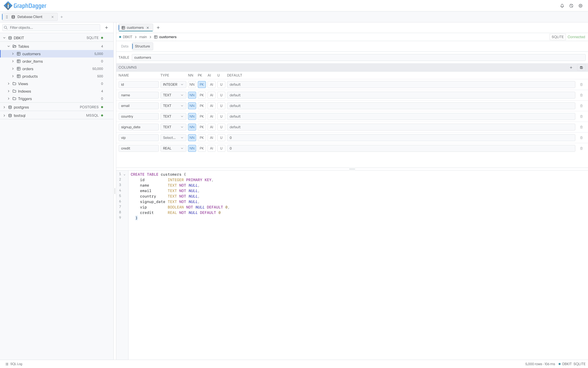This screenshot has width=588, height=368.
Task: Click the Connected status label
Action: [576, 37]
